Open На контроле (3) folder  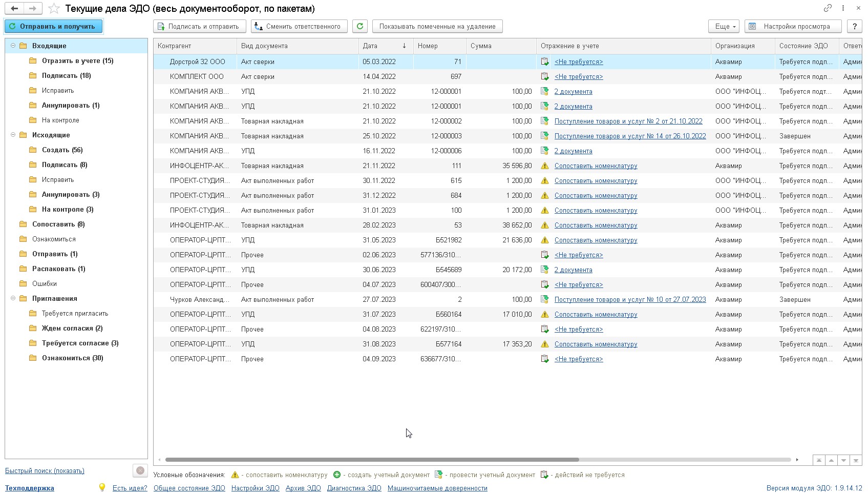tap(68, 209)
